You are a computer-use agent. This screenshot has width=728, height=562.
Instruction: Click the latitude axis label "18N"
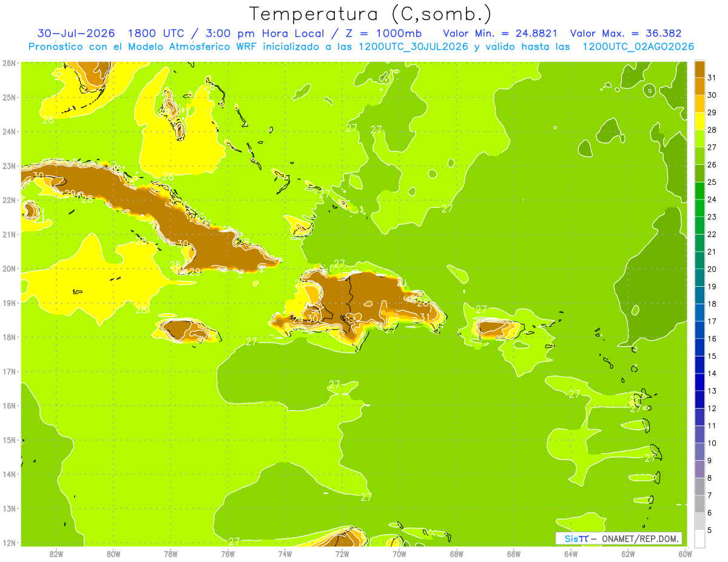[9, 337]
